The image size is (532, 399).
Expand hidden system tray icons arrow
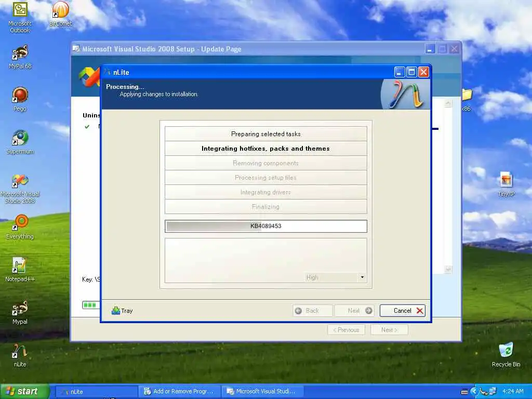(474, 391)
